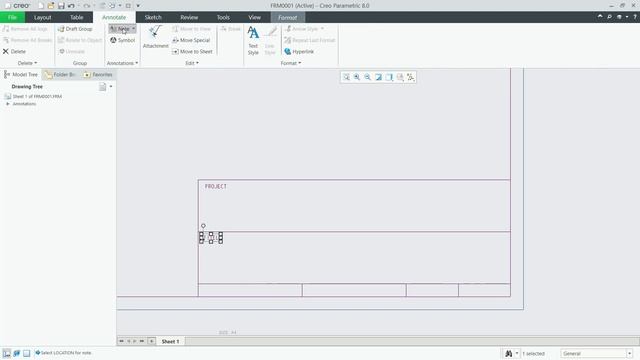Screen dimensions: 640x360
Task: Click the Draft Group command
Action: click(x=75, y=29)
